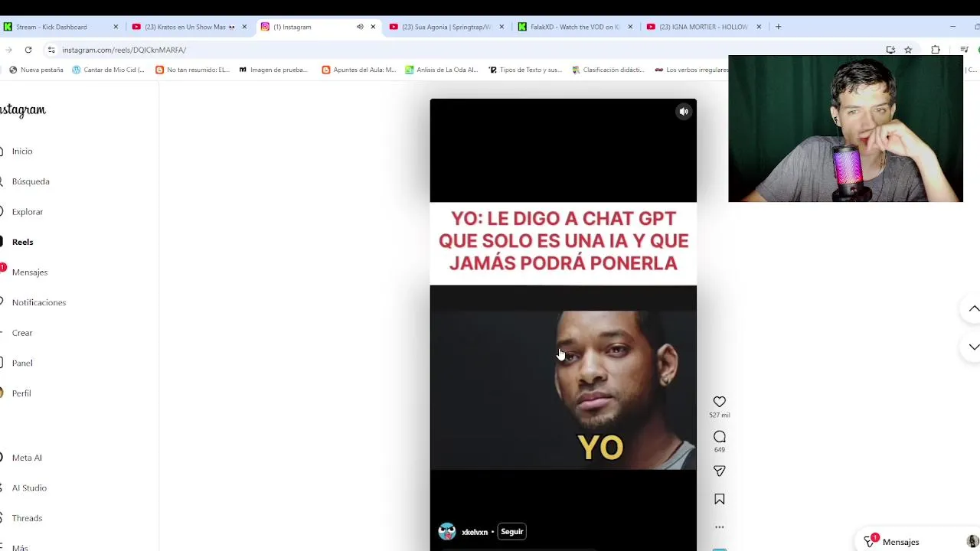This screenshot has height=551, width=980.
Task: Open the media control icon in toolbar
Action: pyautogui.click(x=964, y=50)
